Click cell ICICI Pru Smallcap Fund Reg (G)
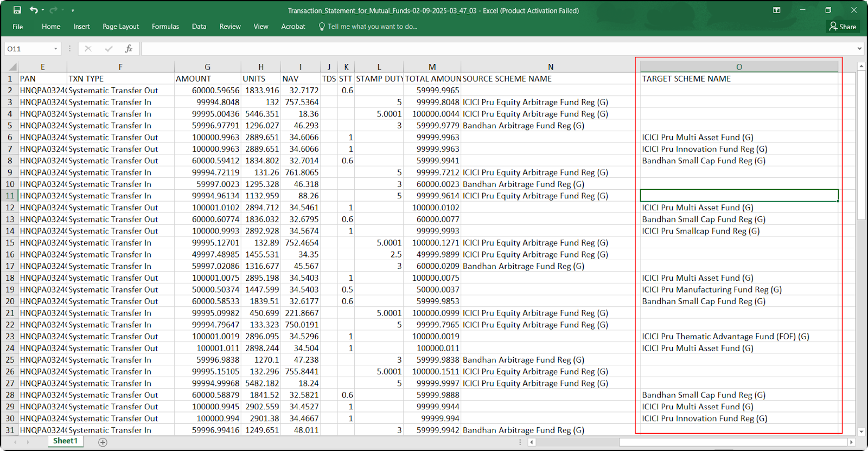 [x=739, y=231]
